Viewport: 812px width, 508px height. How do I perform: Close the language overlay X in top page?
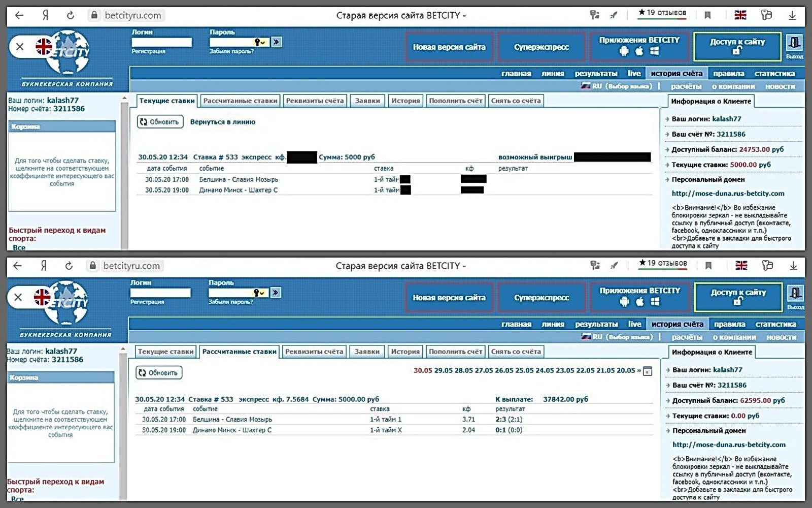[x=20, y=47]
